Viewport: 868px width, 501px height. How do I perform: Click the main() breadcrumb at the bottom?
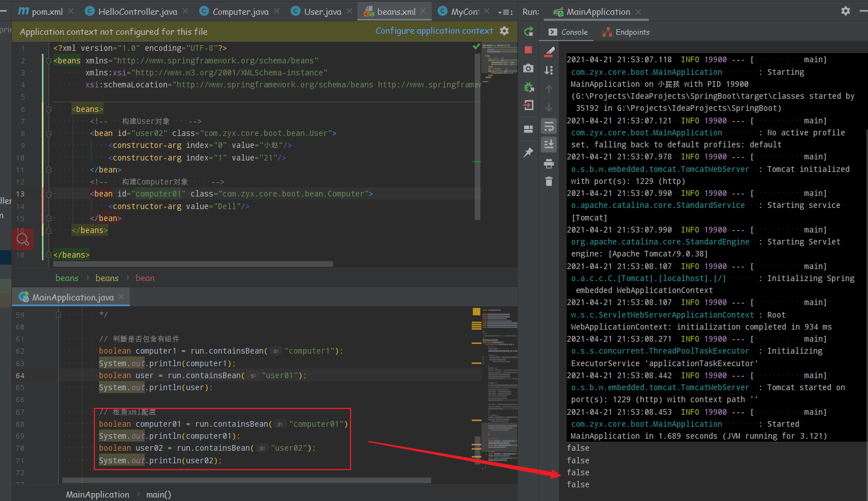pos(158,495)
